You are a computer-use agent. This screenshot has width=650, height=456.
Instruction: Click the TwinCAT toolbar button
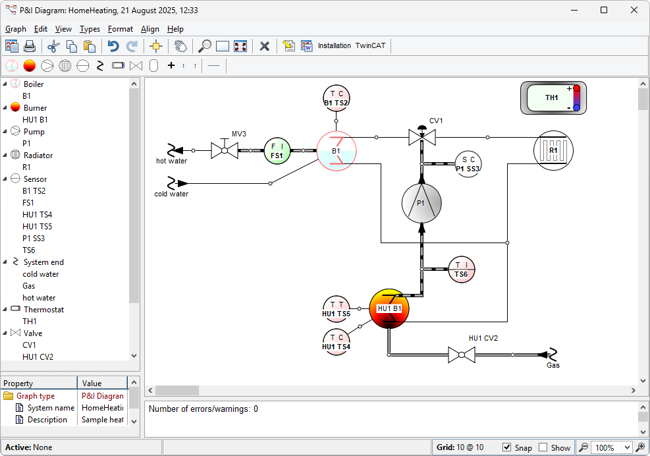pyautogui.click(x=371, y=46)
